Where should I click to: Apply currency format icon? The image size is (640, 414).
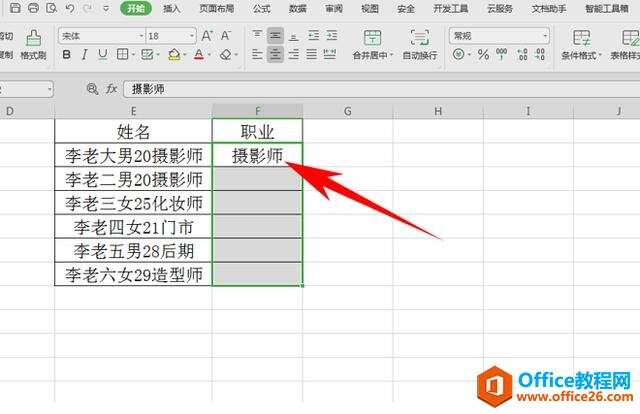pyautogui.click(x=459, y=54)
